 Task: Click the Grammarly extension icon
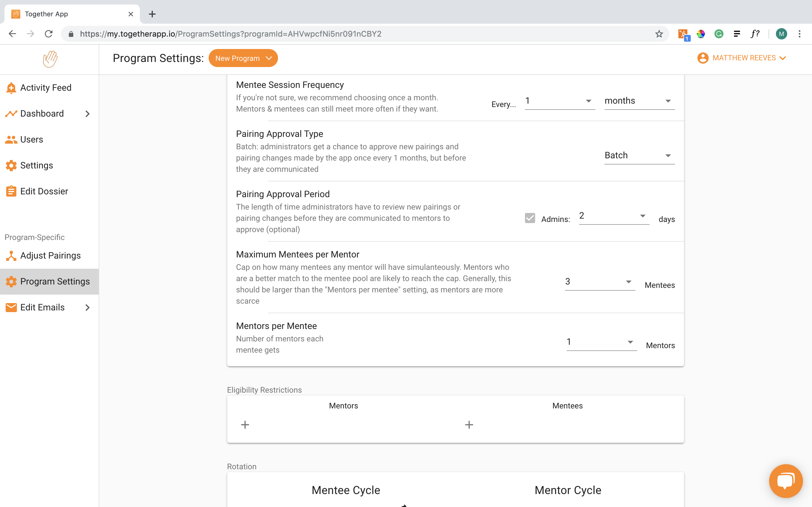[x=718, y=34]
